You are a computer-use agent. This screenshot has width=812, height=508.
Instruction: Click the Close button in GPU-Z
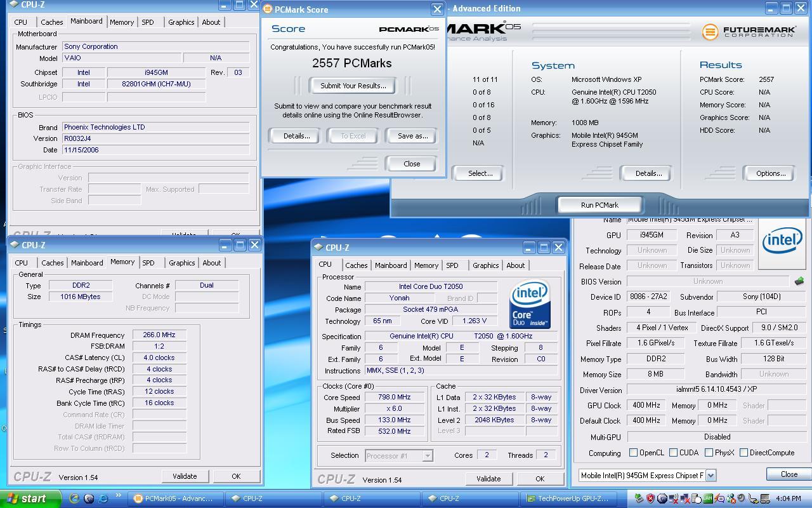click(789, 474)
